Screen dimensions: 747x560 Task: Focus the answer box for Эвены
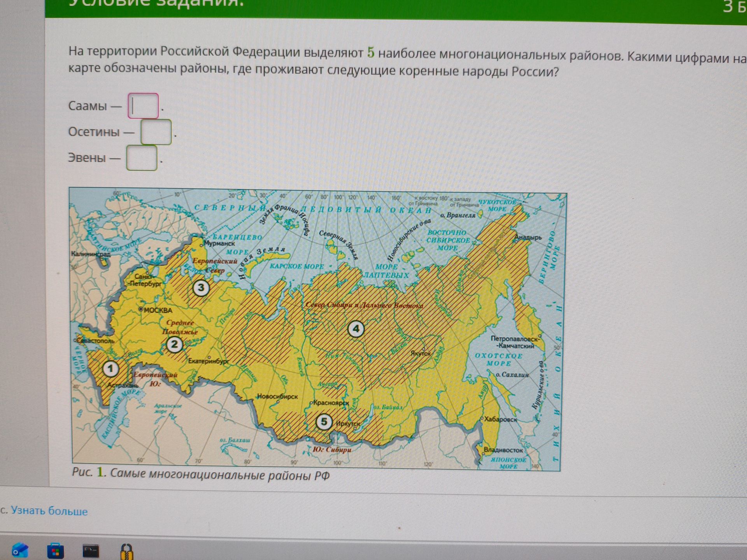(x=142, y=158)
